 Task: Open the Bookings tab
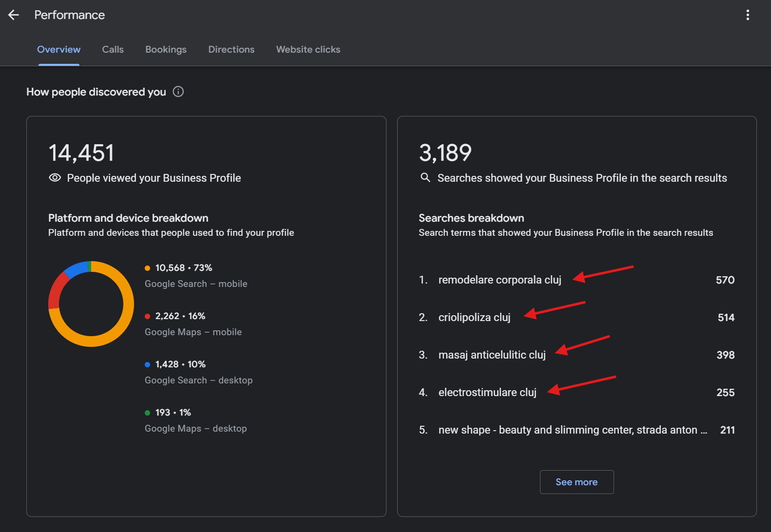coord(166,50)
